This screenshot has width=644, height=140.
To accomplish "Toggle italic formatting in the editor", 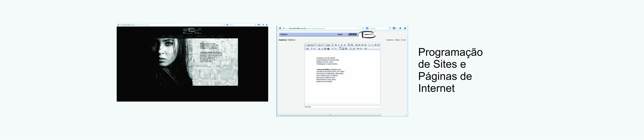I will (339, 45).
